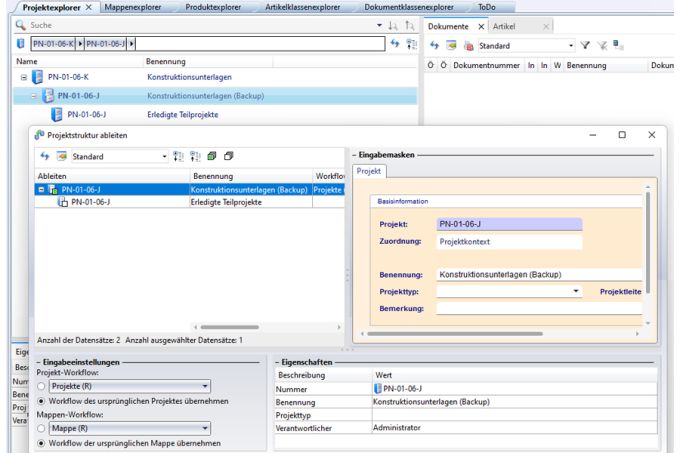
Task: Click PN-01-06-J breadcrumb segment
Action: [105, 44]
